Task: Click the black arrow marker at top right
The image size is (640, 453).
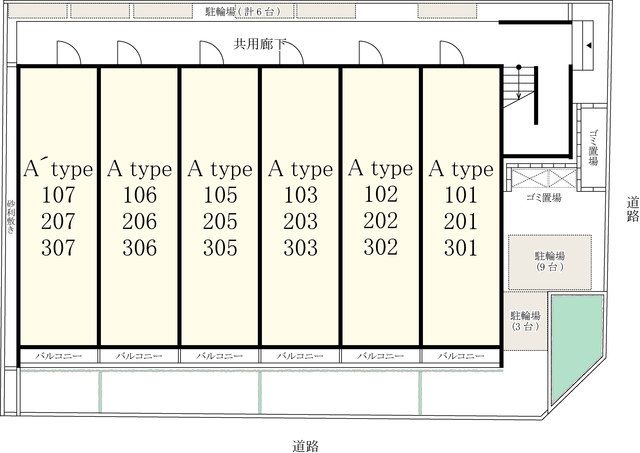Action: click(590, 46)
